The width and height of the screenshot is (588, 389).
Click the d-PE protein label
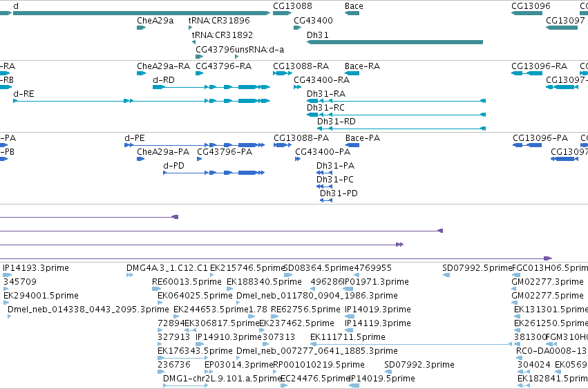point(135,138)
